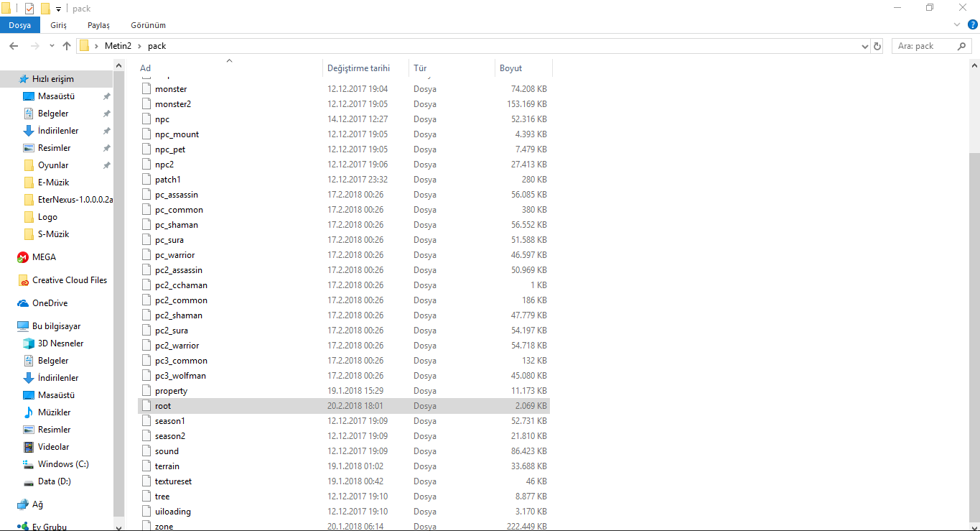The image size is (980, 531).
Task: Click the Properties quick access icon
Action: click(29, 9)
